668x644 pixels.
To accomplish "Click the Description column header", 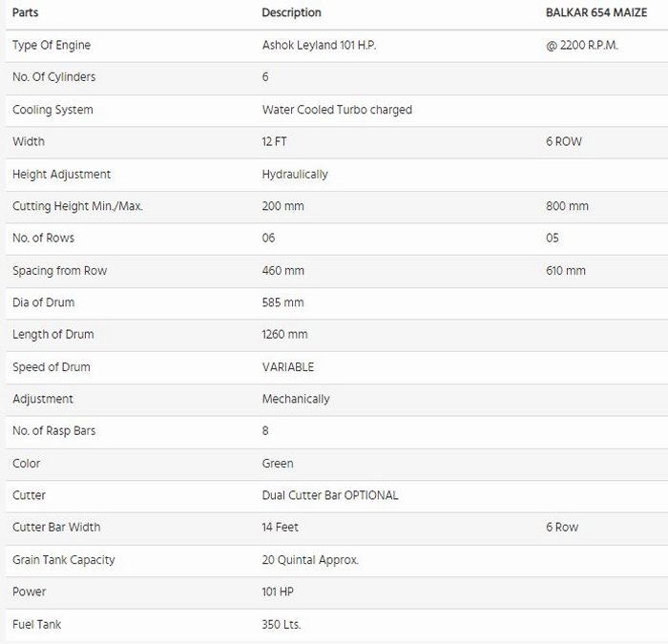I will coord(291,12).
